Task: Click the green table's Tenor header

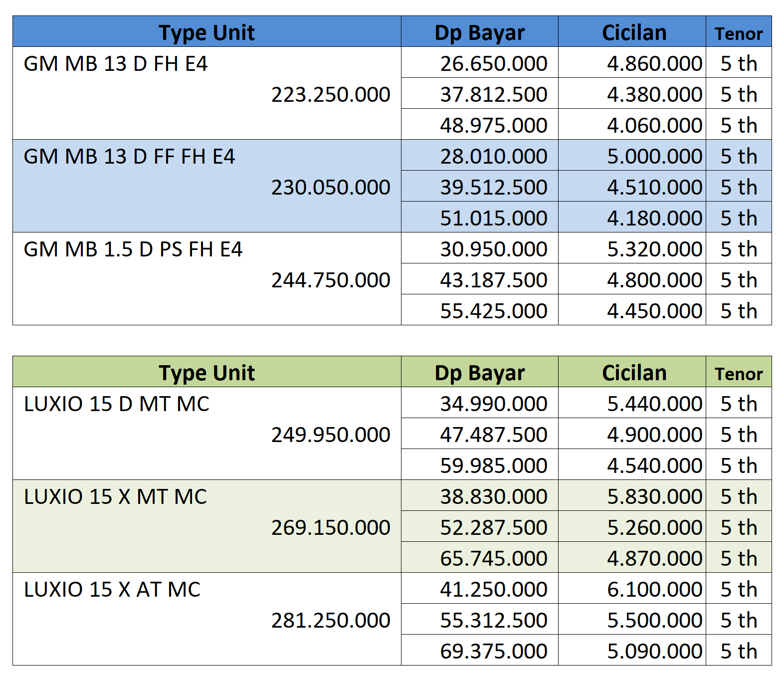Action: tap(738, 374)
